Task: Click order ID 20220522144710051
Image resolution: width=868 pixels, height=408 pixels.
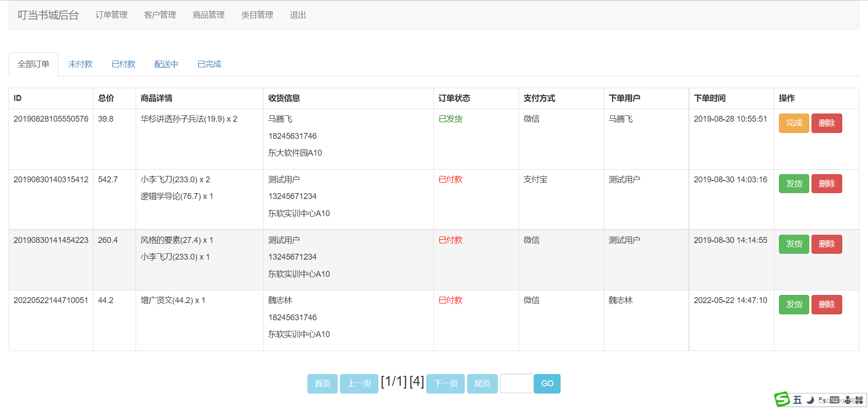Action: [x=51, y=300]
